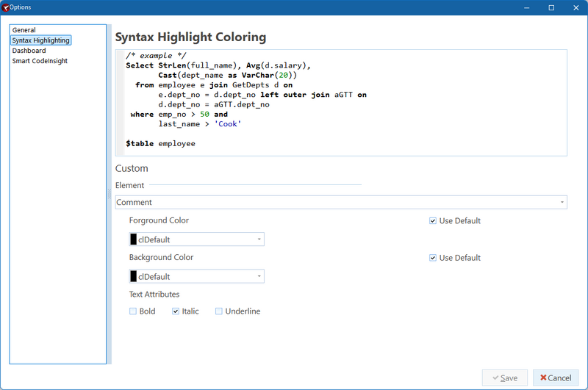Click last_name in the code preview
This screenshot has width=588, height=390.
point(179,124)
